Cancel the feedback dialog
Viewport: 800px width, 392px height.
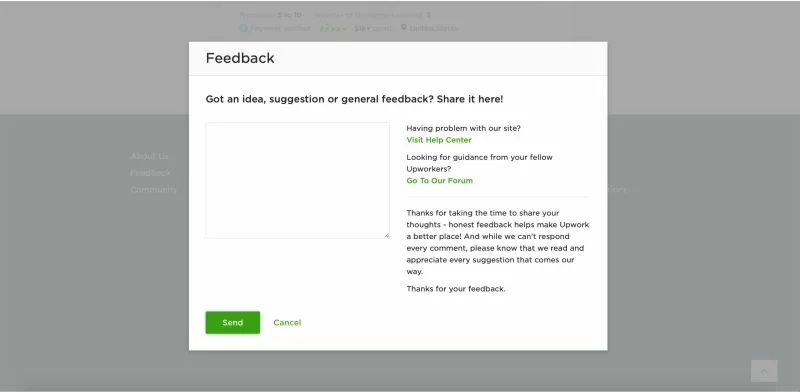pyautogui.click(x=287, y=323)
